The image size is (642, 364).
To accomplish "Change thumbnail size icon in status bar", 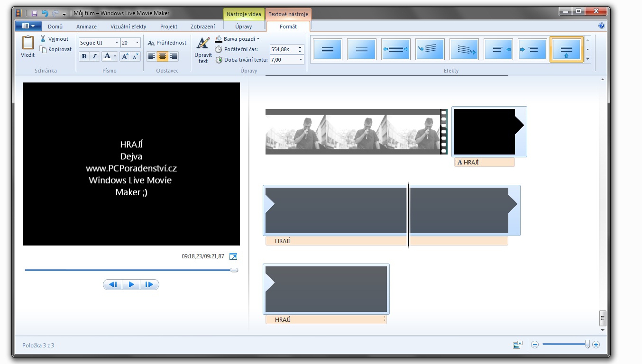I will 518,345.
